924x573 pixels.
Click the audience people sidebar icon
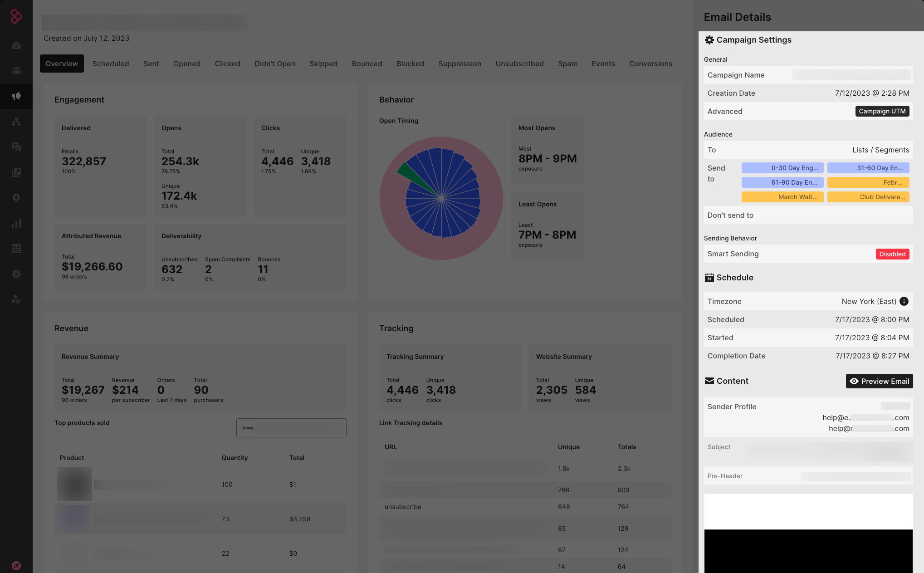(x=16, y=70)
